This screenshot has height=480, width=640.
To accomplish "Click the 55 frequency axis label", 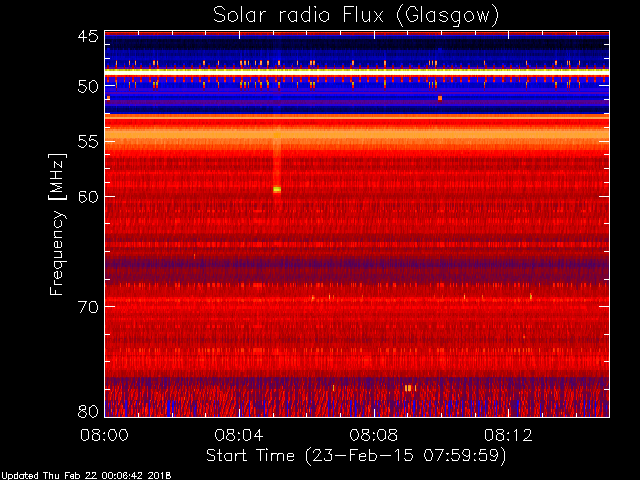I will click(x=88, y=142).
